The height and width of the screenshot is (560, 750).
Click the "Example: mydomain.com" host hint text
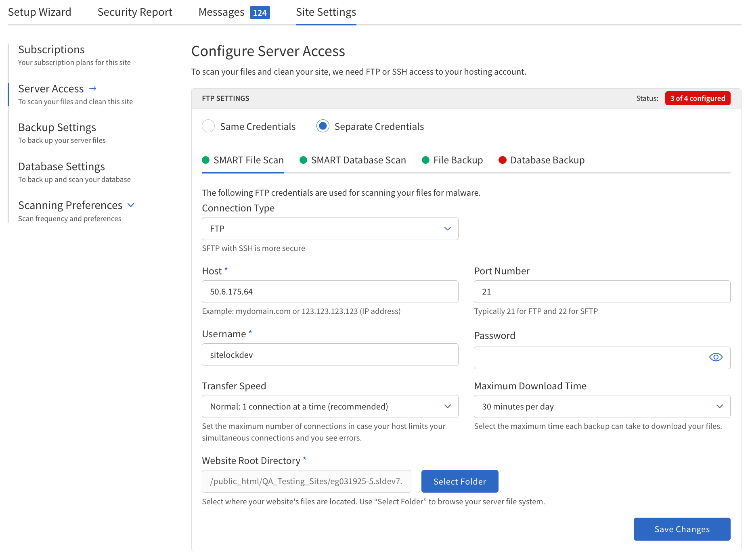click(x=301, y=311)
